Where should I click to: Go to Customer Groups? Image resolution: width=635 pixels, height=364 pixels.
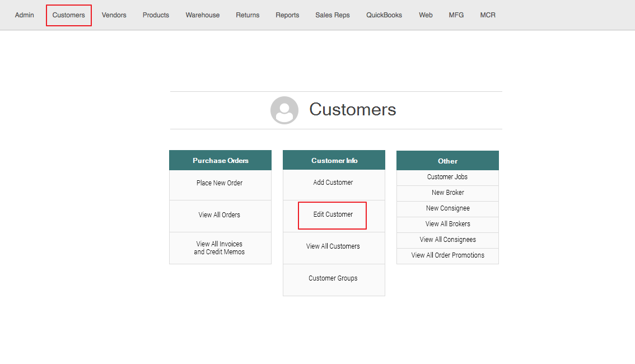(333, 278)
